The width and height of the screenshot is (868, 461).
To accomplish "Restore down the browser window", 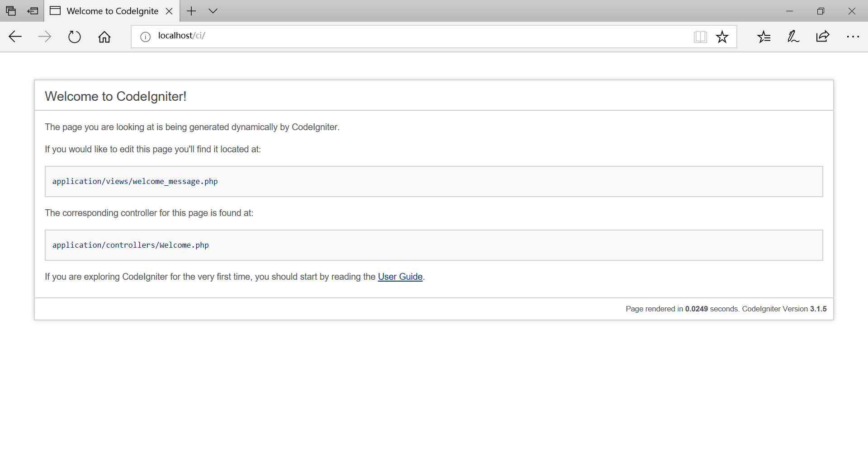I will click(x=821, y=11).
